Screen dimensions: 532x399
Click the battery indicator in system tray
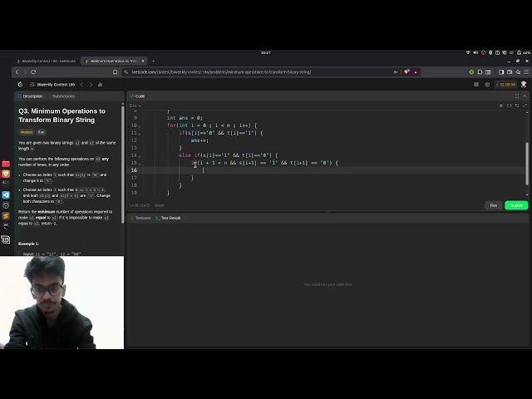coord(524,52)
